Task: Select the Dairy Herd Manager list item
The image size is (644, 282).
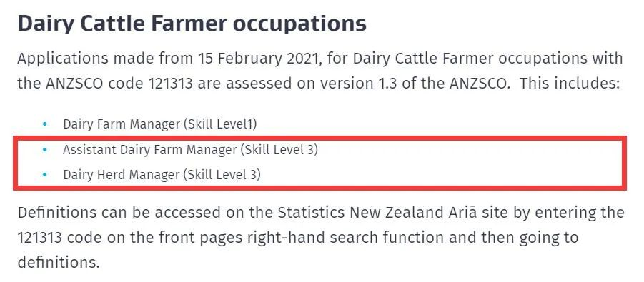Action: [162, 176]
